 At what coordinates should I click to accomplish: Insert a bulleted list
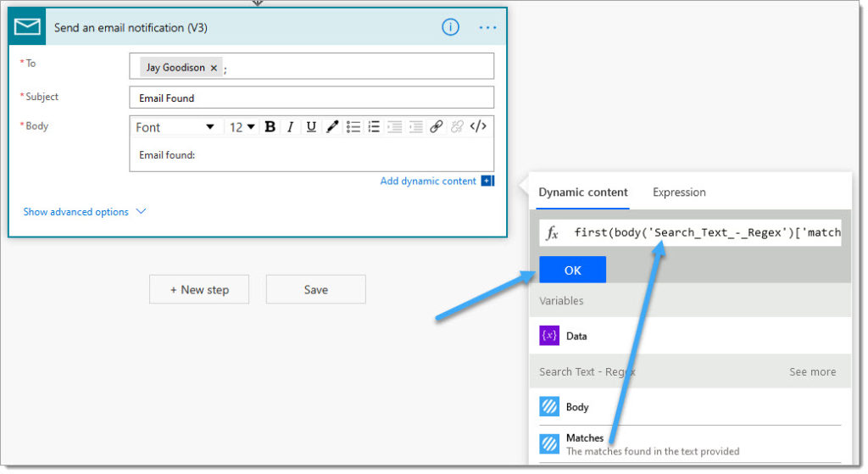pos(353,127)
